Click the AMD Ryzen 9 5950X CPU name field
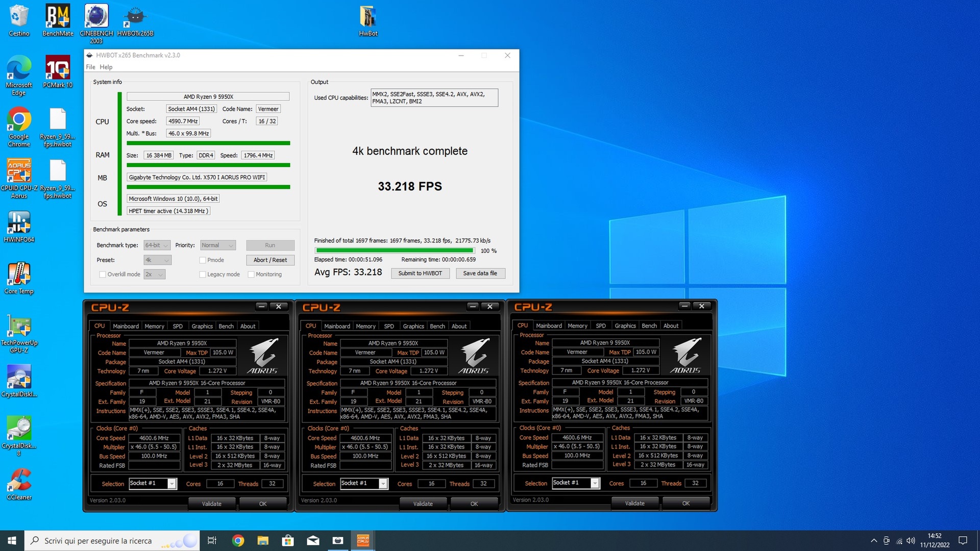This screenshot has height=551, width=980. click(208, 97)
